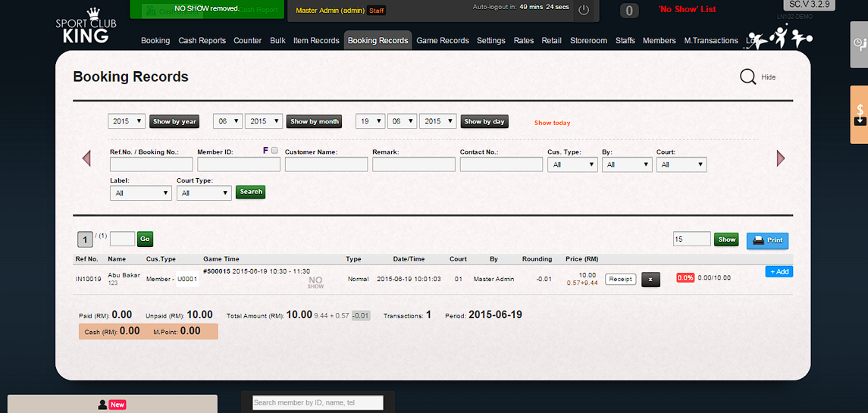The height and width of the screenshot is (413, 868).
Task: Open the Court filter dropdown
Action: (x=682, y=164)
